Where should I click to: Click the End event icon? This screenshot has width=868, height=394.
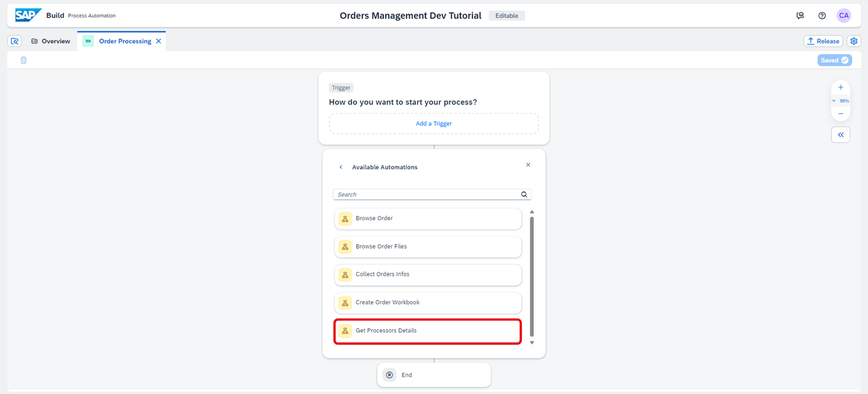click(x=389, y=375)
